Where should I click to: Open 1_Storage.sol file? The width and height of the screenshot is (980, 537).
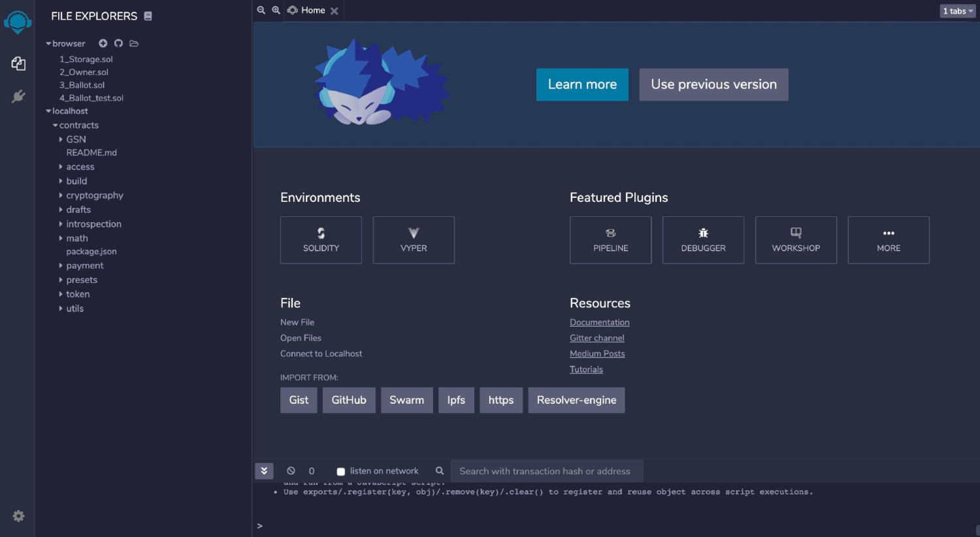86,59
